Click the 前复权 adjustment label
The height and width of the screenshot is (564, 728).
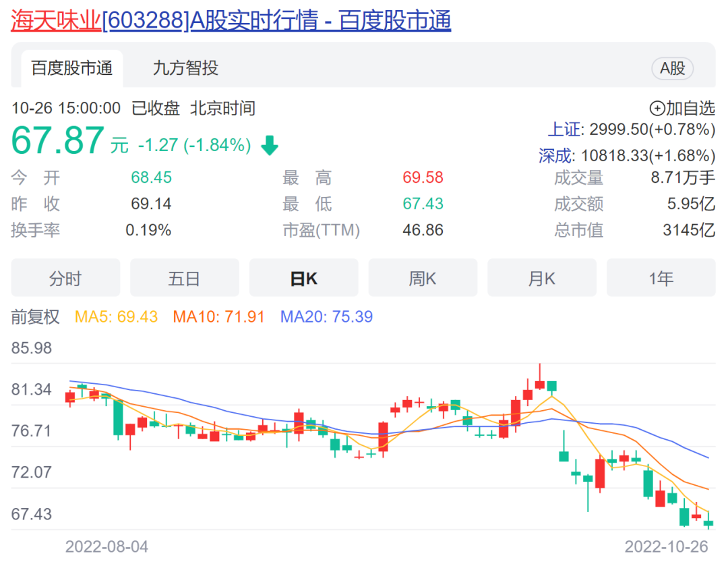pyautogui.click(x=35, y=317)
